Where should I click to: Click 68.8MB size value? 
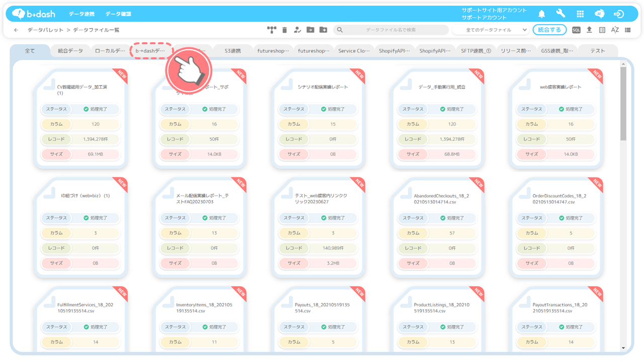pos(452,154)
